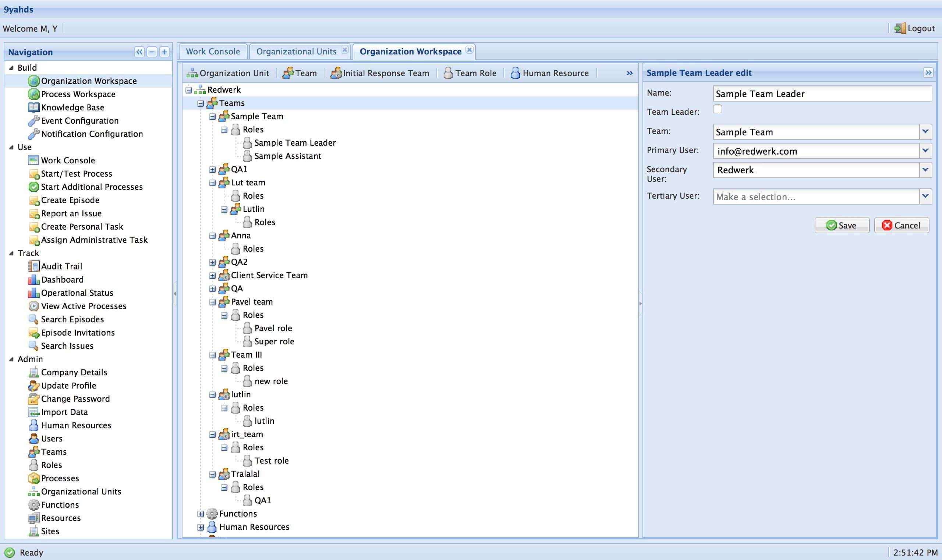Screen dimensions: 942x560
Task: Click the Team Role toolbar icon
Action: [448, 73]
